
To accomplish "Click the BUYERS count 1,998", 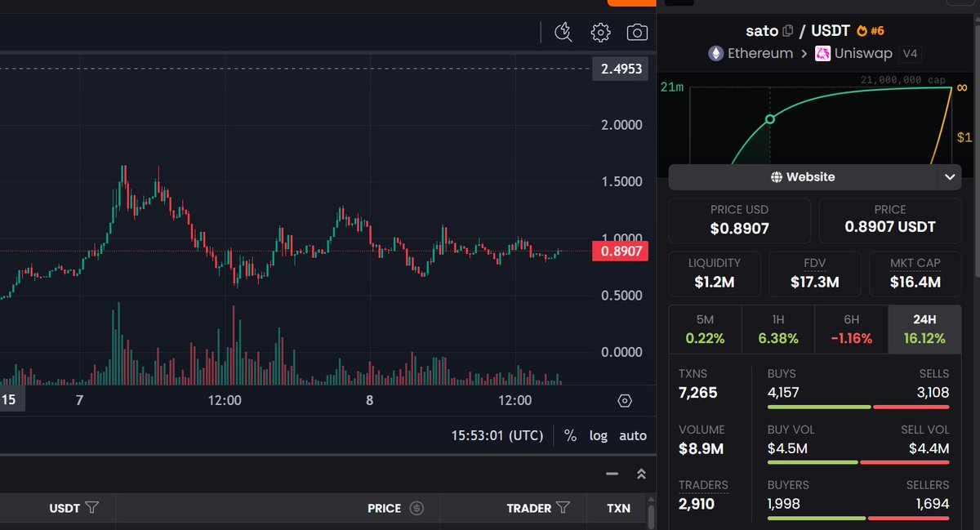I will [783, 504].
